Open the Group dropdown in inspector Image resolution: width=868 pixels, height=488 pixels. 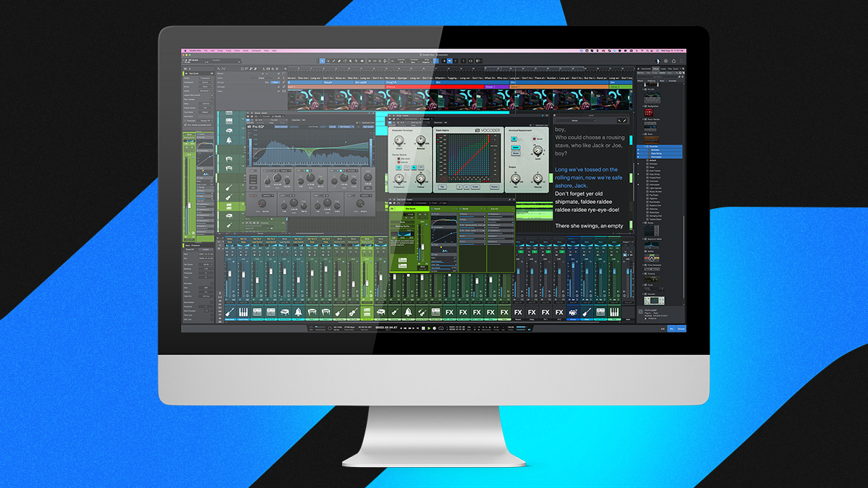pyautogui.click(x=206, y=87)
